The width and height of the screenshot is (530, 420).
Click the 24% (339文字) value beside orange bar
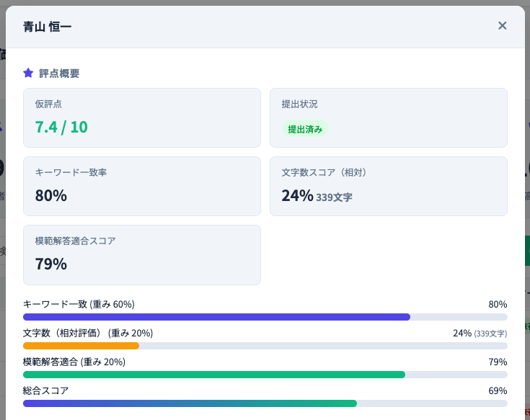[480, 333]
